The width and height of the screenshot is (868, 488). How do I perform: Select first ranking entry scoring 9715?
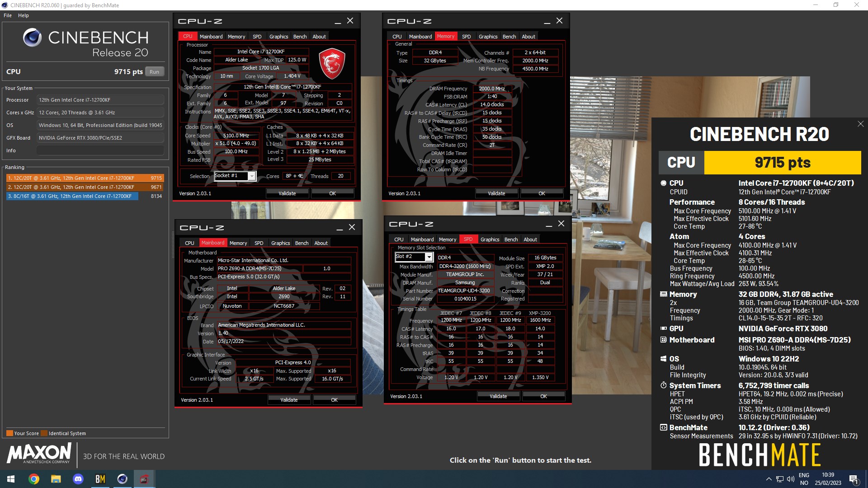85,178
